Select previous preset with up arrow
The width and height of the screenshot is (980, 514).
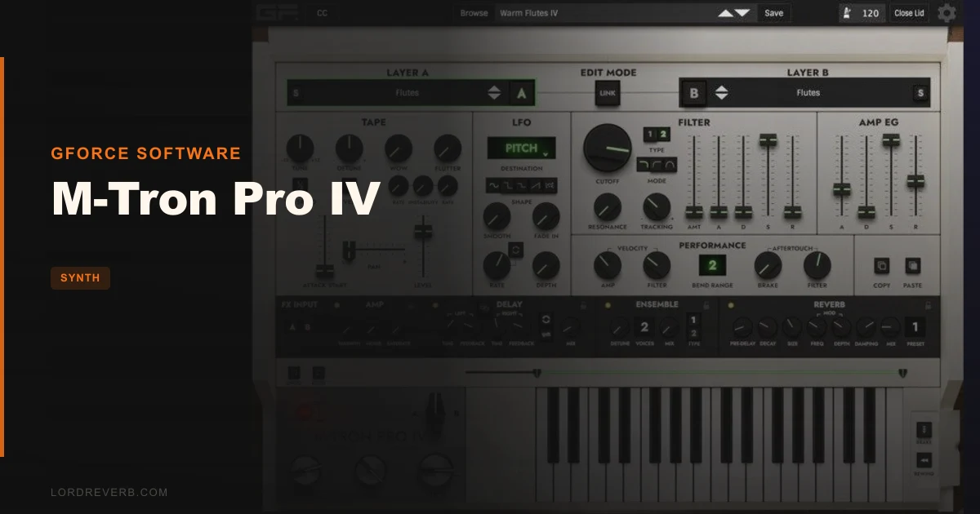click(x=725, y=13)
